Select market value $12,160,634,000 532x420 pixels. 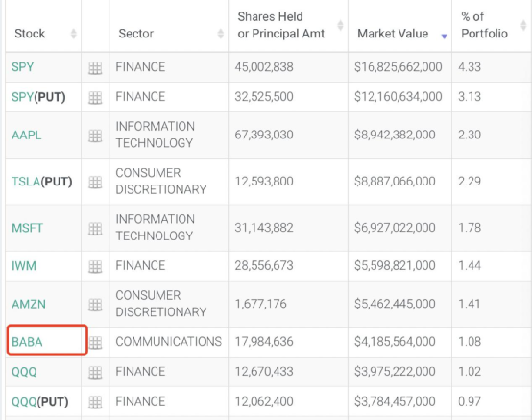(399, 97)
